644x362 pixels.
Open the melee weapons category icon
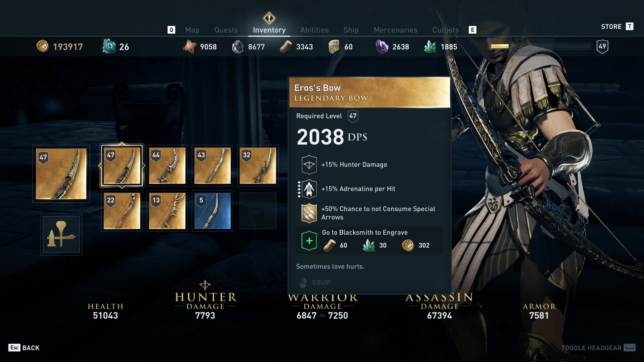(x=61, y=234)
